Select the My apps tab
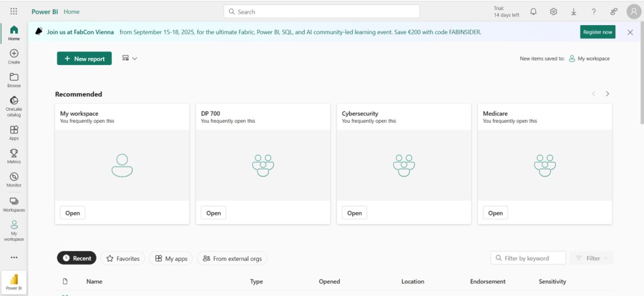644x296 pixels. [x=171, y=258]
